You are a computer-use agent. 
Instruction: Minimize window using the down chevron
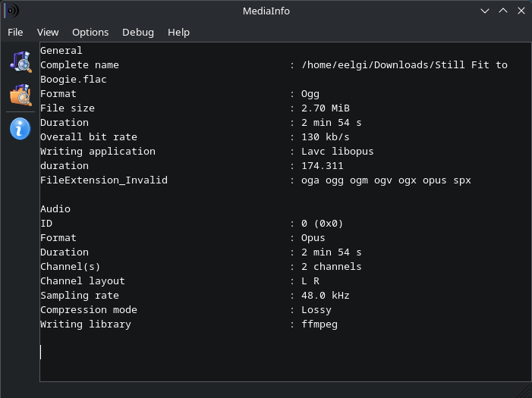[x=485, y=11]
